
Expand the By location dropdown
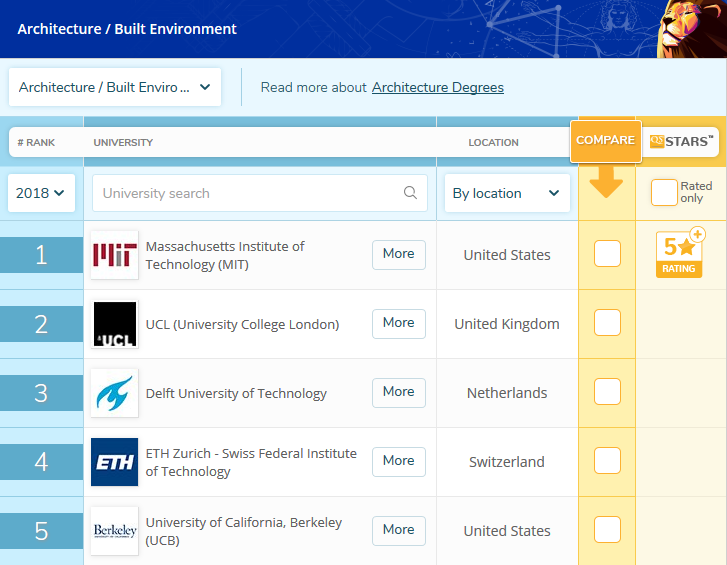(507, 193)
